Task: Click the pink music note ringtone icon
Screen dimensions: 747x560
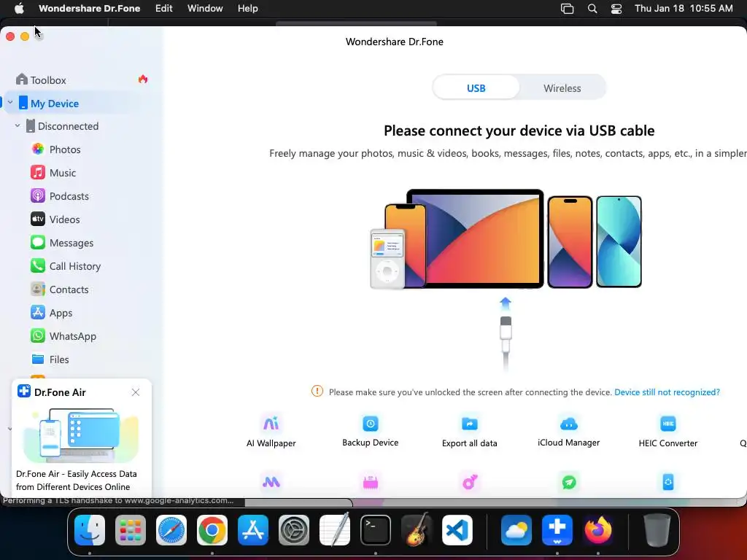Action: click(470, 482)
